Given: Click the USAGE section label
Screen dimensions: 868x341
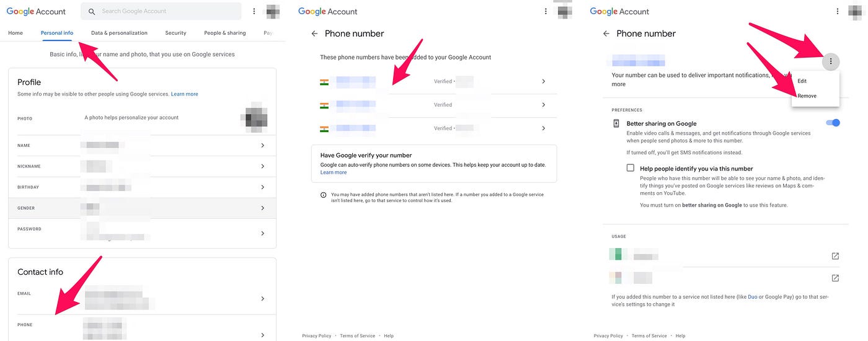Looking at the screenshot, I should 619,236.
